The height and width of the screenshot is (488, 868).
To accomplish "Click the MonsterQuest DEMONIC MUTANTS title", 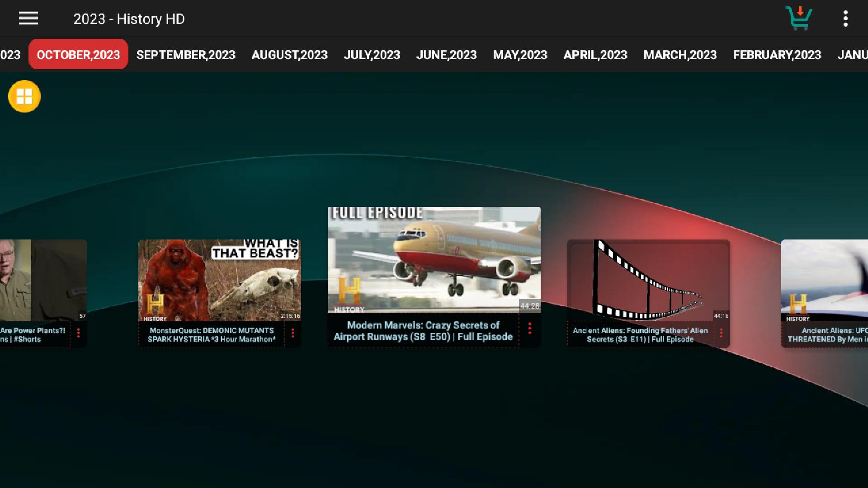I will click(212, 335).
